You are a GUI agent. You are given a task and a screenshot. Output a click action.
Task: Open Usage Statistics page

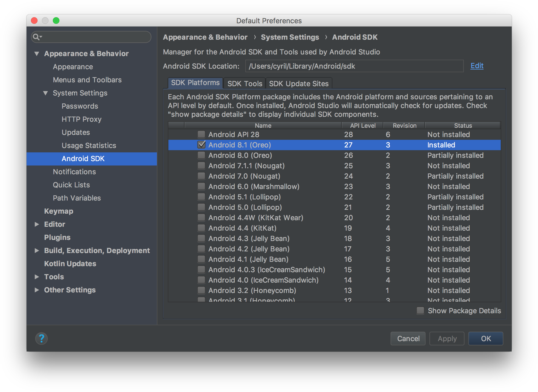click(89, 146)
